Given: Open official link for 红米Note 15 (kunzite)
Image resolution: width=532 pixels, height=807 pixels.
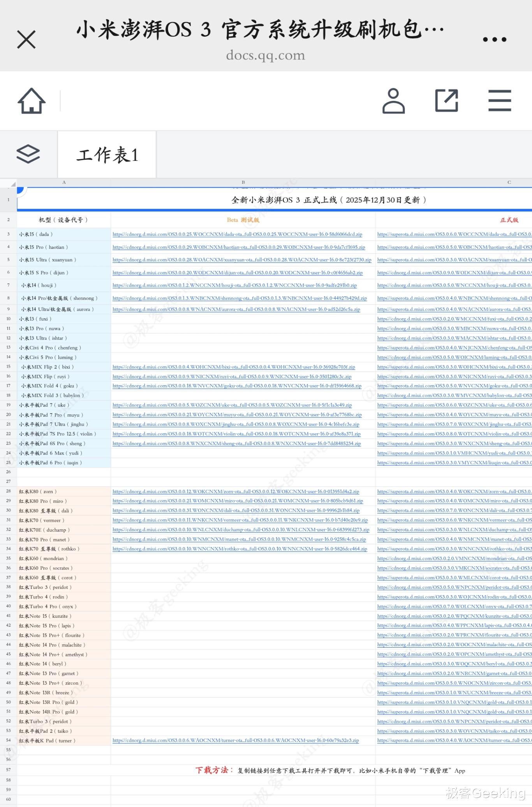Looking at the screenshot, I should (x=454, y=616).
